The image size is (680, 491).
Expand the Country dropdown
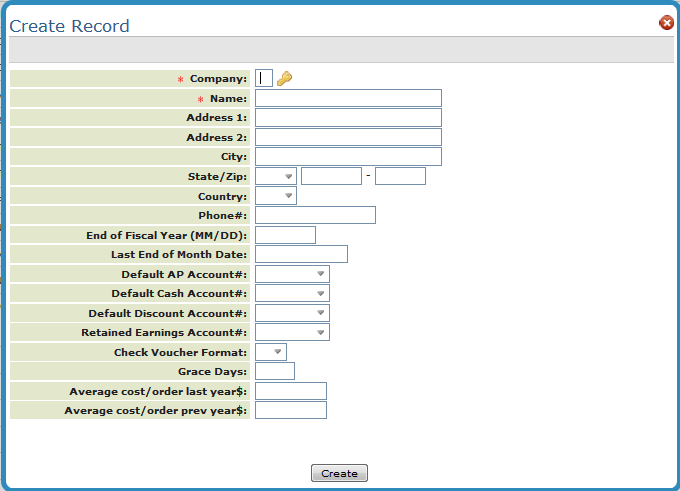(x=276, y=196)
